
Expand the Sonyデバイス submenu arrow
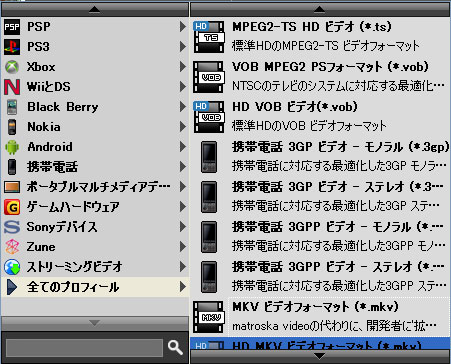coord(183,227)
